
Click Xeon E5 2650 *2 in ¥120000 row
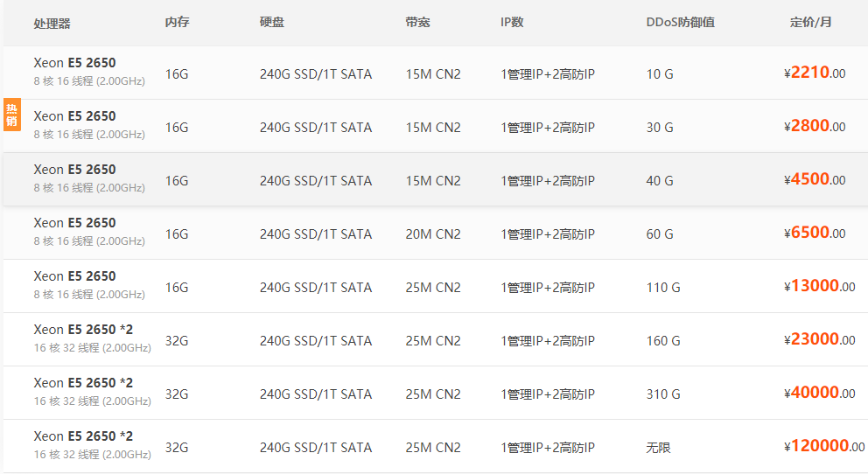click(83, 436)
